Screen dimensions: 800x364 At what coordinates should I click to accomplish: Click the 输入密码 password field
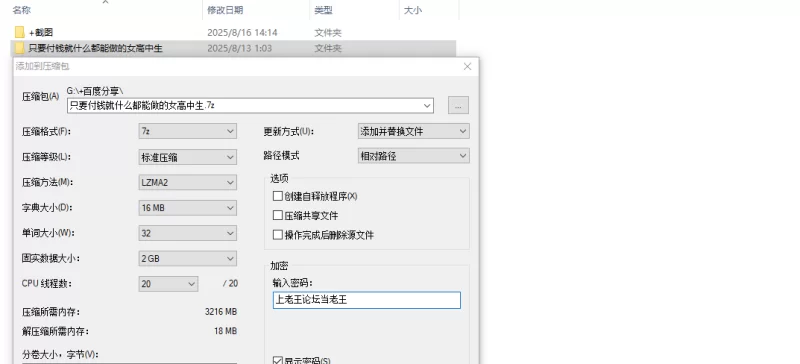[x=366, y=300]
